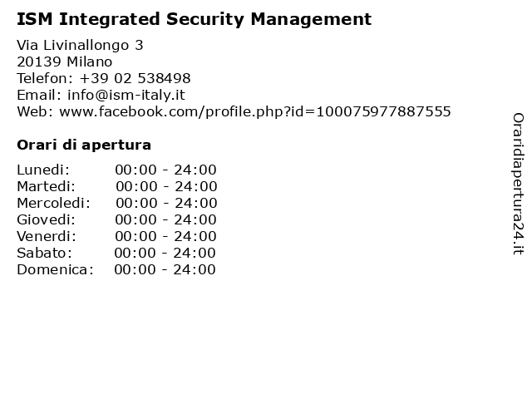Select the Mercoledi label

coord(53,203)
